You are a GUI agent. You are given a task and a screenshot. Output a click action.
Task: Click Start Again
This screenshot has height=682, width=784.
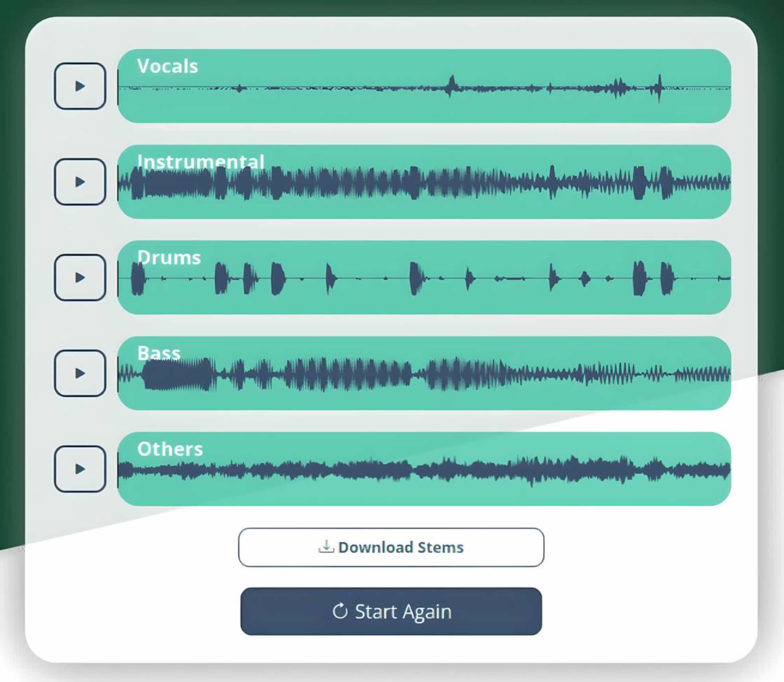(x=391, y=611)
